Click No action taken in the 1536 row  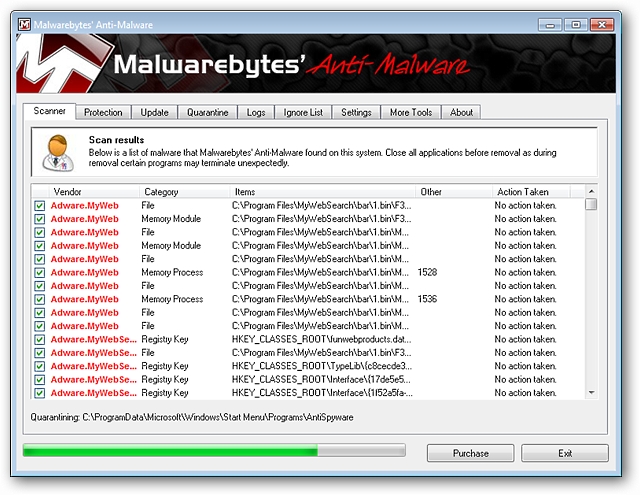[x=525, y=300]
